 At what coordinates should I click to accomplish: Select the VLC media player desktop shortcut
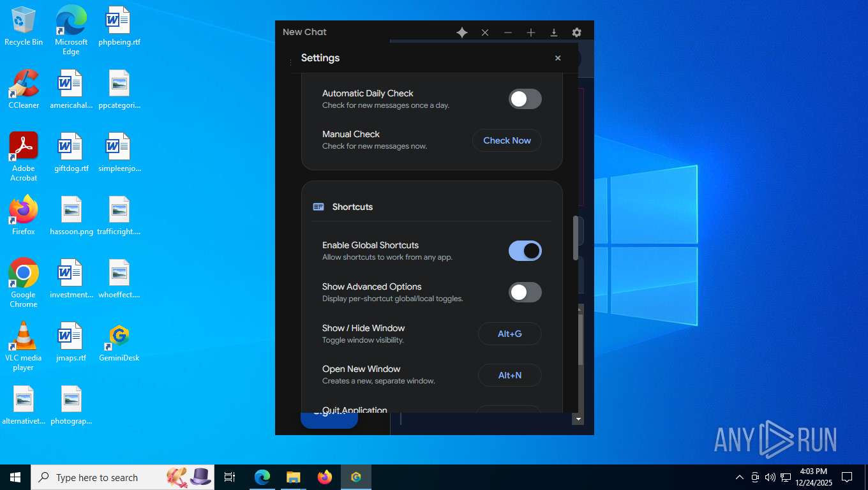[24, 346]
